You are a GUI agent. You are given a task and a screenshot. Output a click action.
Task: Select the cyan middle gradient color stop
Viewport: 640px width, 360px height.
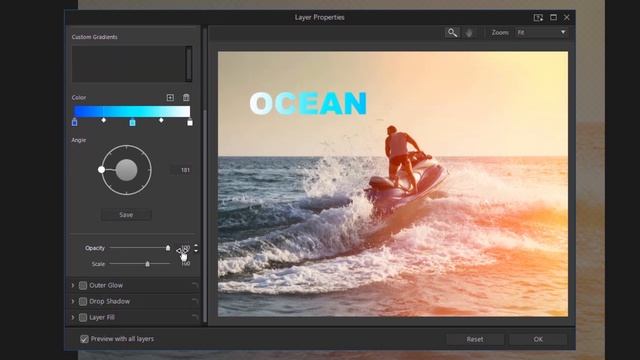tap(132, 122)
